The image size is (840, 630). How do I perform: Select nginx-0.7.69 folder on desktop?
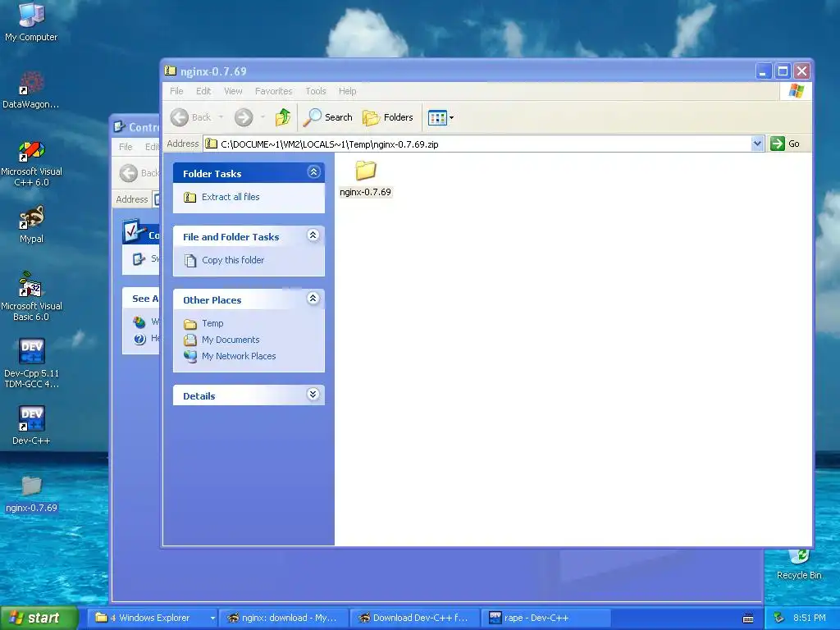point(31,494)
